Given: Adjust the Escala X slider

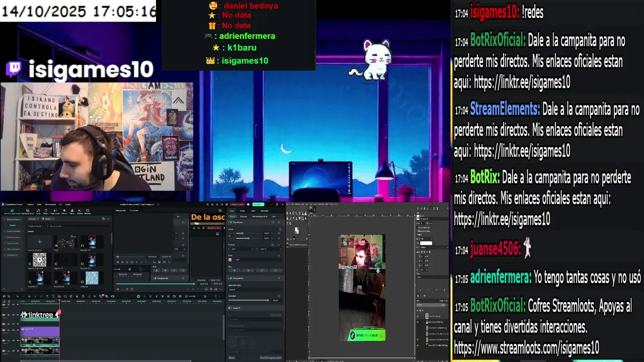Looking at the screenshot, I should point(248,233).
